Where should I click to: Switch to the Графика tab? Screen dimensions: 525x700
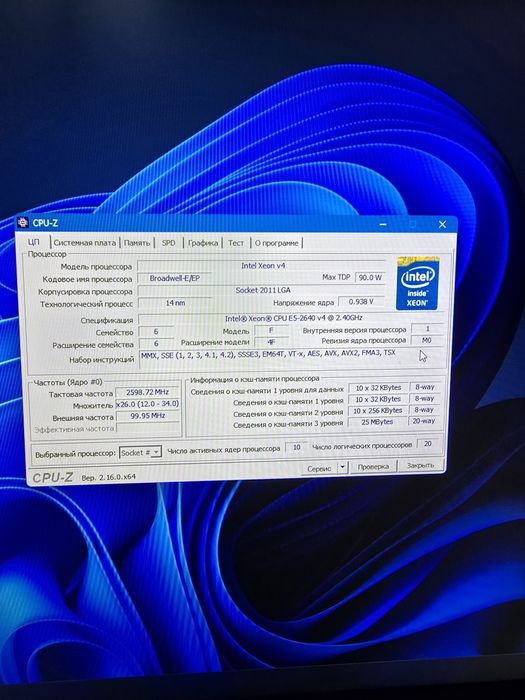pos(202,243)
